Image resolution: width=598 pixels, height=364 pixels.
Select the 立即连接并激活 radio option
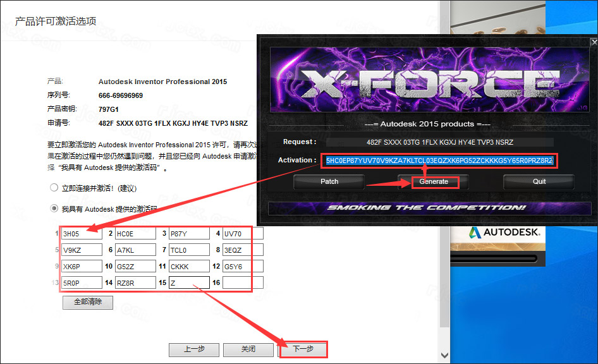(54, 188)
